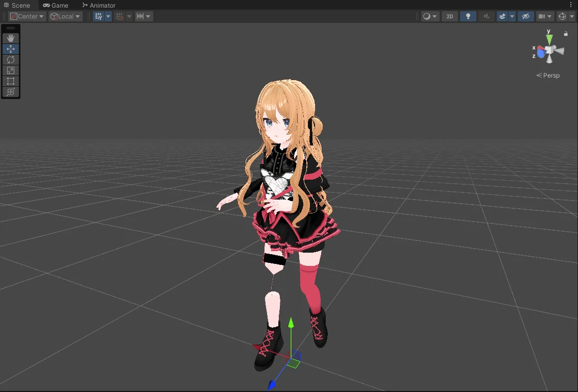The width and height of the screenshot is (578, 392).
Task: Select the Rotate tool
Action: click(10, 60)
